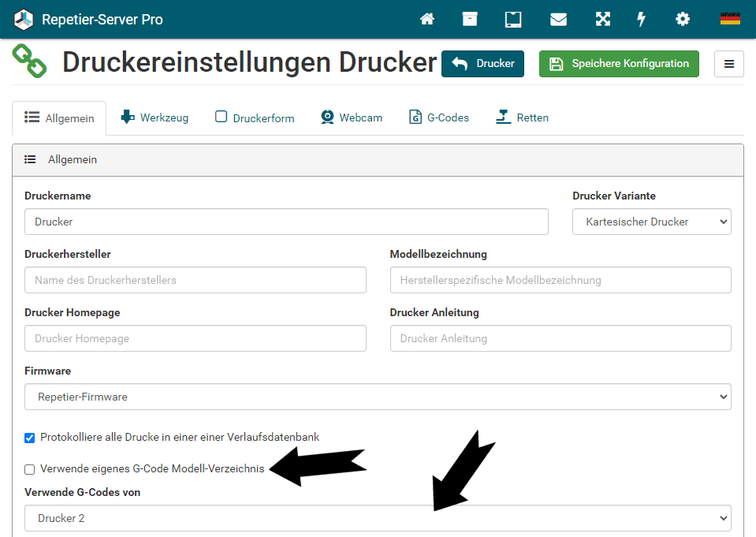Switch to the Allgemein tab
Screen dimensions: 756x537
click(59, 118)
